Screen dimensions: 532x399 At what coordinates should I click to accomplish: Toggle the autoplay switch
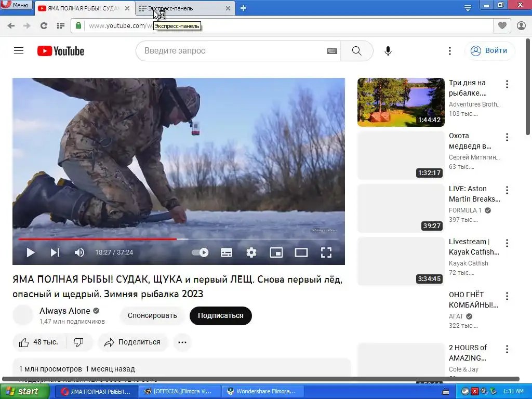tap(200, 252)
